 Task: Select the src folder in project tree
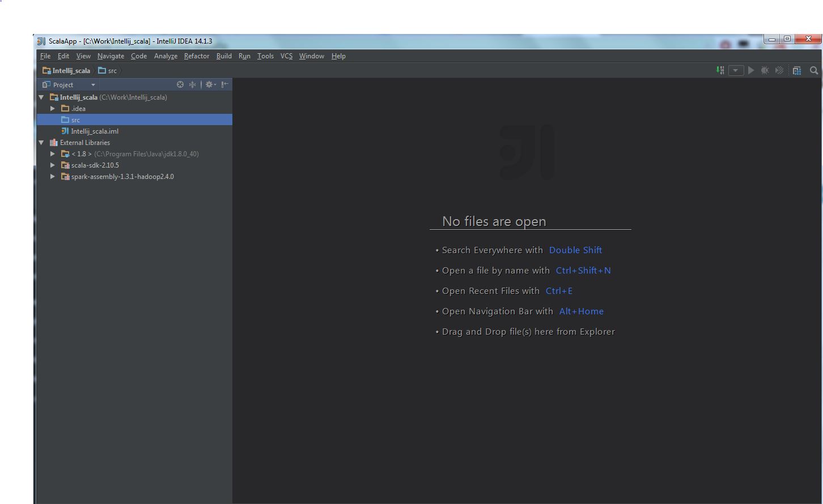[134, 119]
